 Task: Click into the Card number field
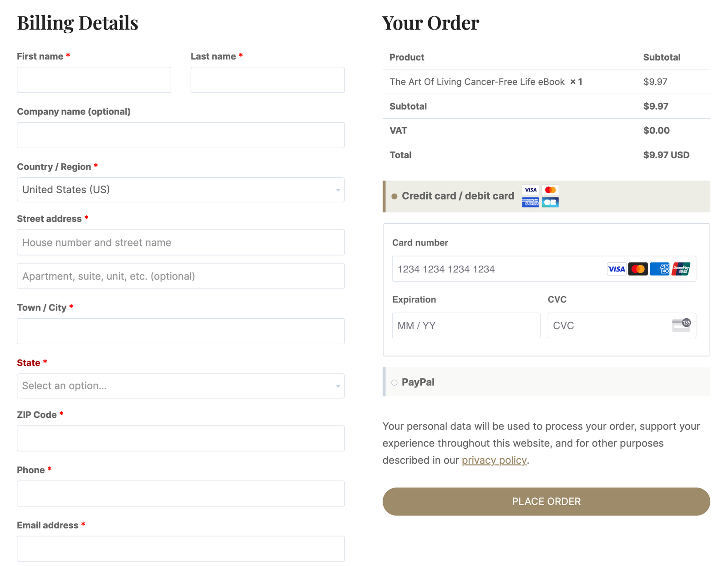coord(544,269)
